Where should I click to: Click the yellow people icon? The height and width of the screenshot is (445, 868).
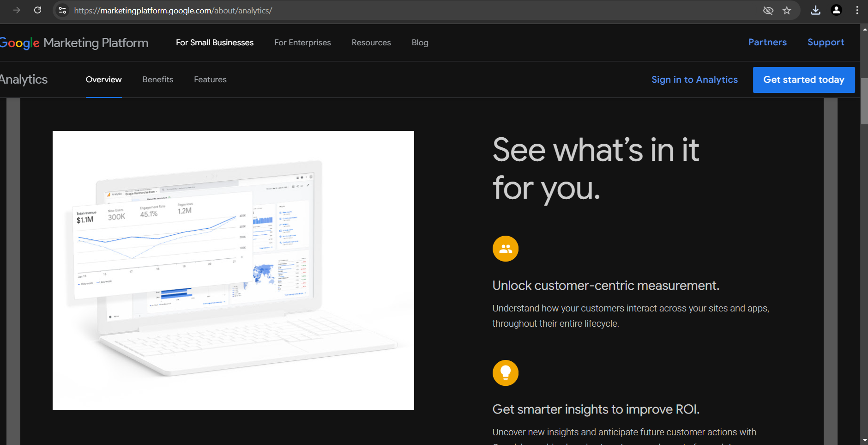point(505,249)
